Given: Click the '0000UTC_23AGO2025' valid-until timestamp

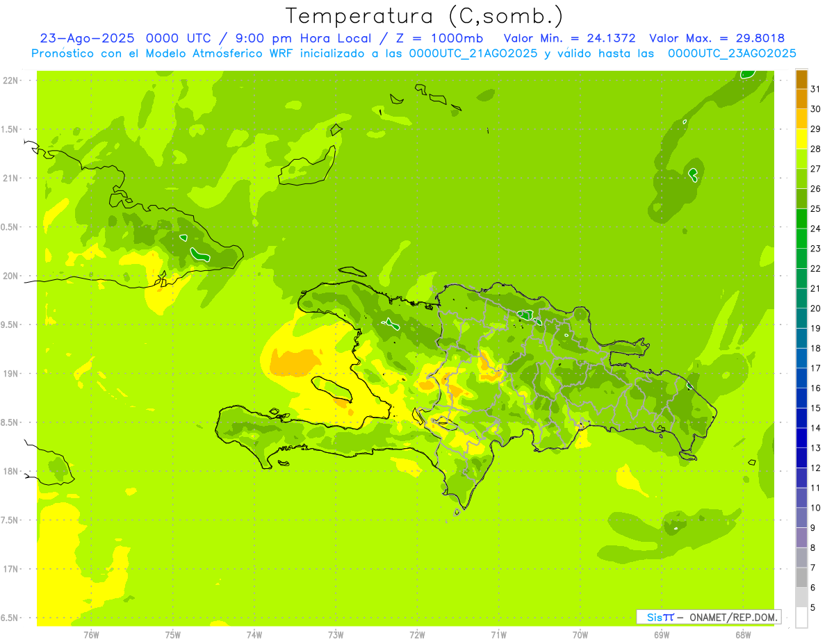Looking at the screenshot, I should point(732,53).
